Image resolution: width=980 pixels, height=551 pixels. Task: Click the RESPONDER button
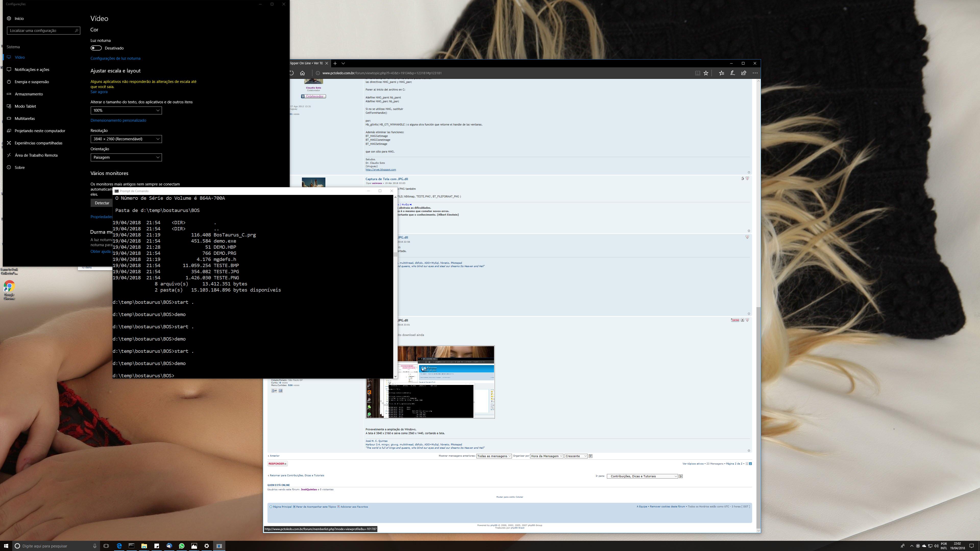(x=277, y=464)
